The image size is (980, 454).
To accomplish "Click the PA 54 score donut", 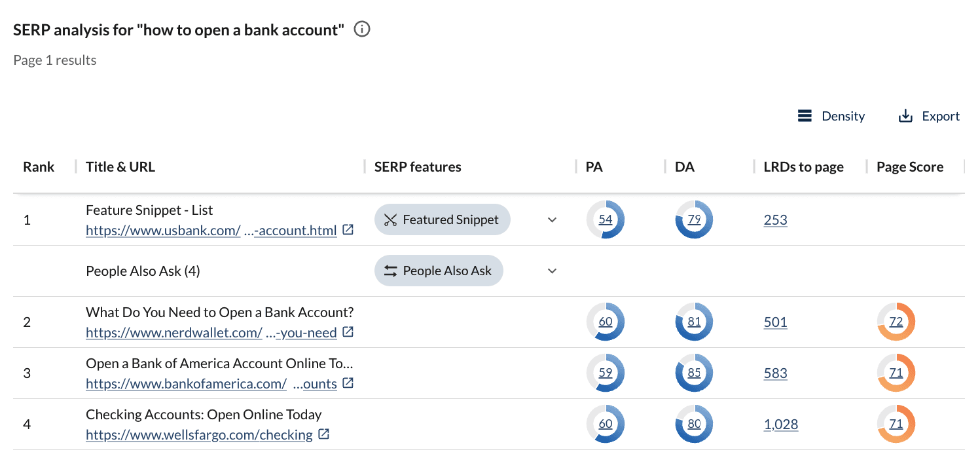I will point(605,219).
